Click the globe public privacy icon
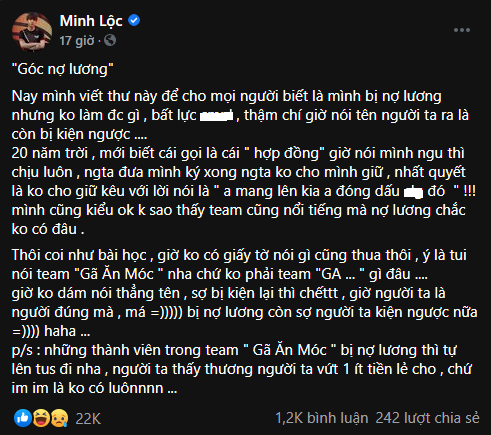The height and width of the screenshot is (435, 491). [x=110, y=41]
